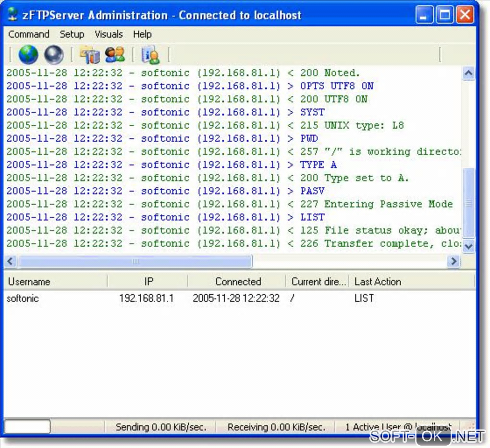This screenshot has height=448, width=490.
Task: Click 'Sending 0.00 KiB/sec.' status panel
Action: click(x=160, y=427)
